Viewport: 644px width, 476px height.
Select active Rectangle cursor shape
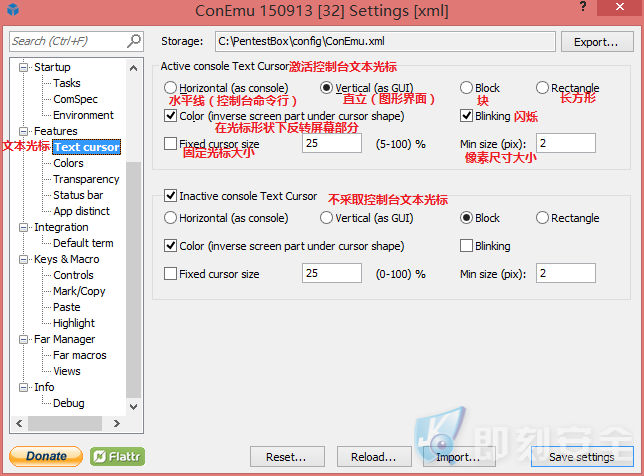coord(542,88)
